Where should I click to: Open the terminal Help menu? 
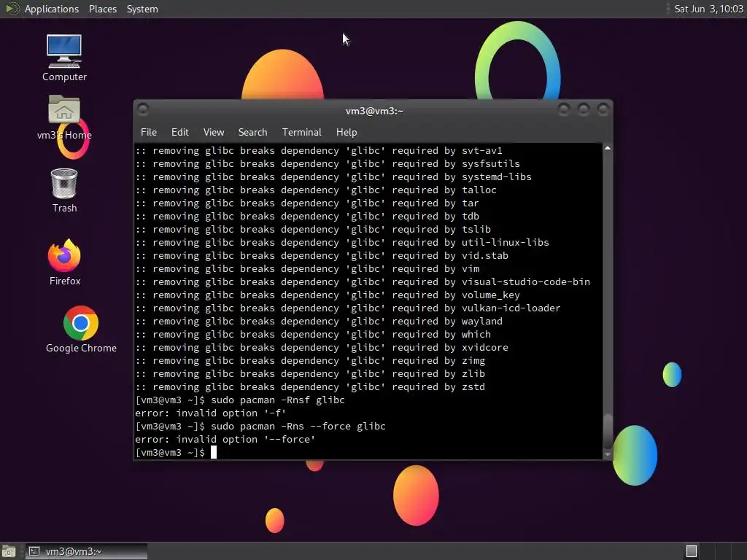pyautogui.click(x=347, y=132)
